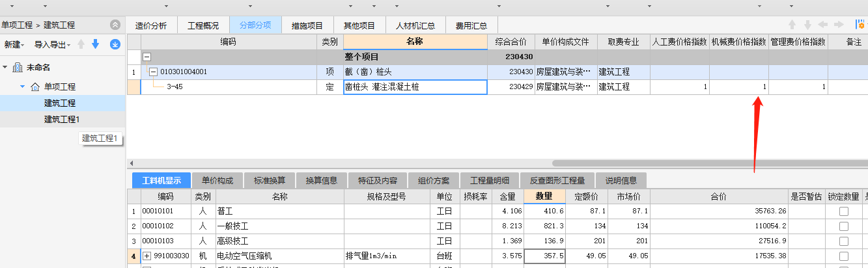
Task: Click the blue circular download icon
Action: pyautogui.click(x=115, y=44)
